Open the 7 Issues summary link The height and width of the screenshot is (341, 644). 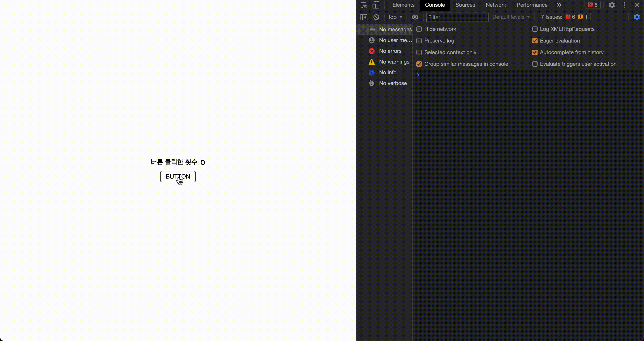pyautogui.click(x=564, y=17)
